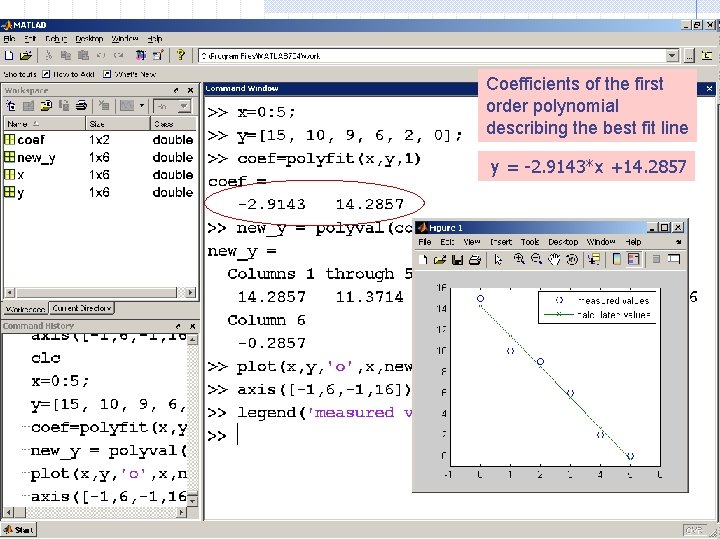This screenshot has height=540, width=720.
Task: Click the Windows Start button
Action: (x=19, y=530)
